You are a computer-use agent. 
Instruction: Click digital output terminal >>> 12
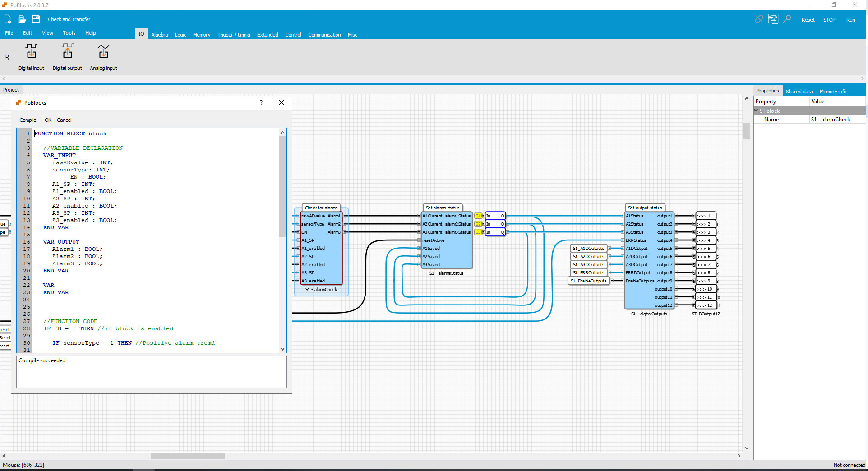point(706,305)
